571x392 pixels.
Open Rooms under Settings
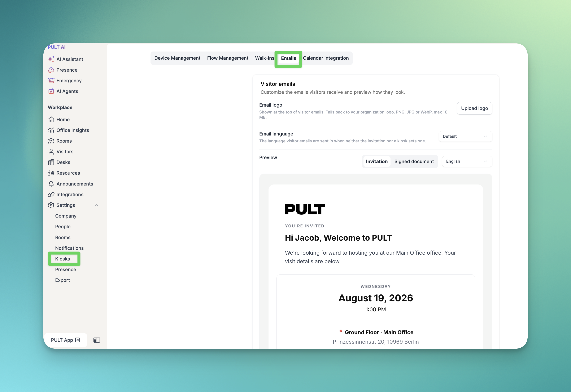point(63,237)
